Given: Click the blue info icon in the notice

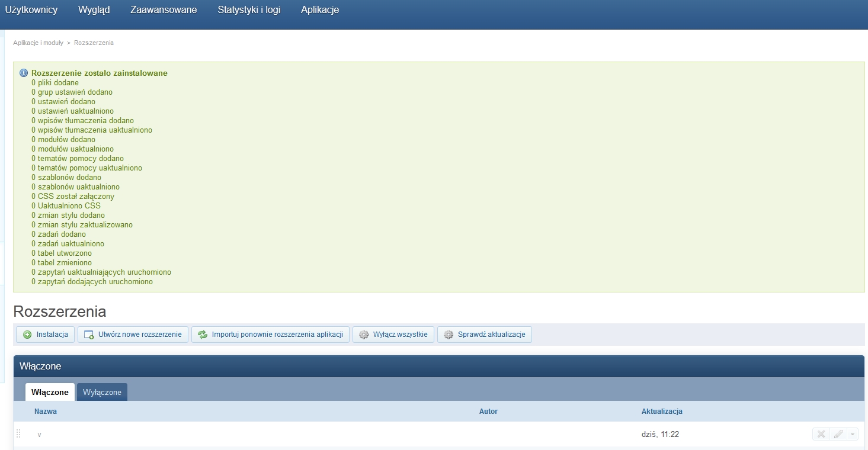Looking at the screenshot, I should click(x=24, y=73).
